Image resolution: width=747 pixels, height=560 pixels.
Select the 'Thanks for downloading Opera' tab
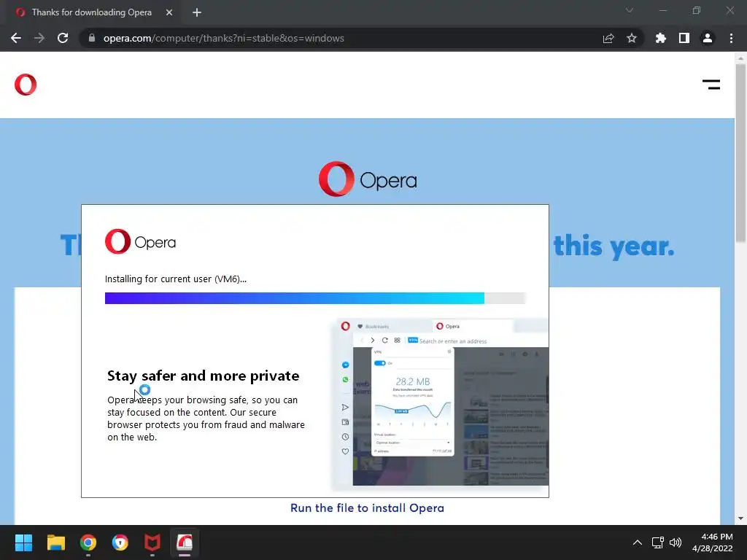click(91, 12)
